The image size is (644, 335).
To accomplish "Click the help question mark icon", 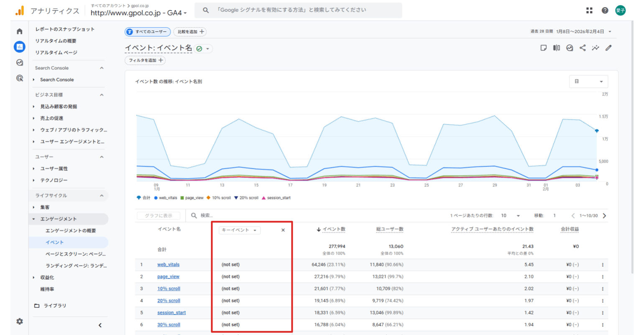I will click(605, 10).
